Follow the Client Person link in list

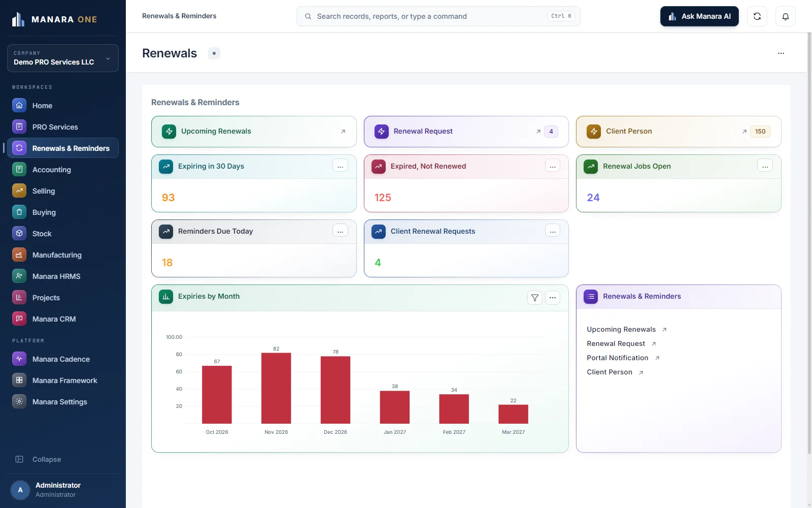tap(615, 372)
